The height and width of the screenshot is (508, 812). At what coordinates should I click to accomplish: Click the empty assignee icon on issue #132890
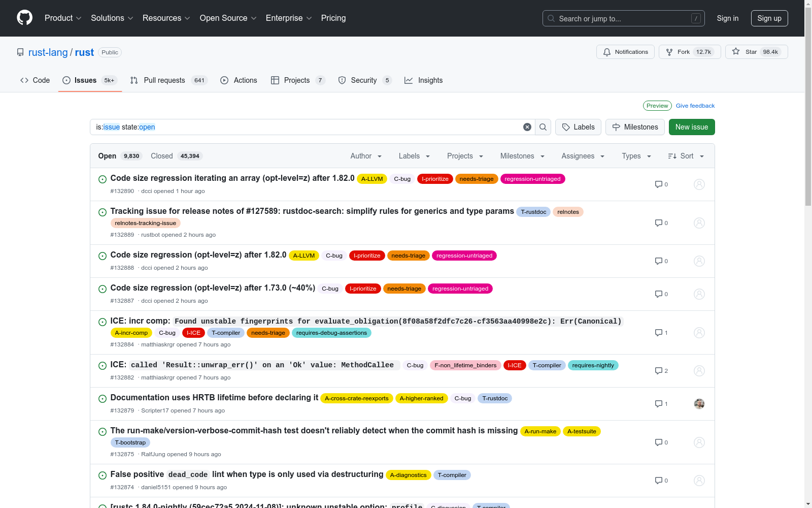coord(699,184)
